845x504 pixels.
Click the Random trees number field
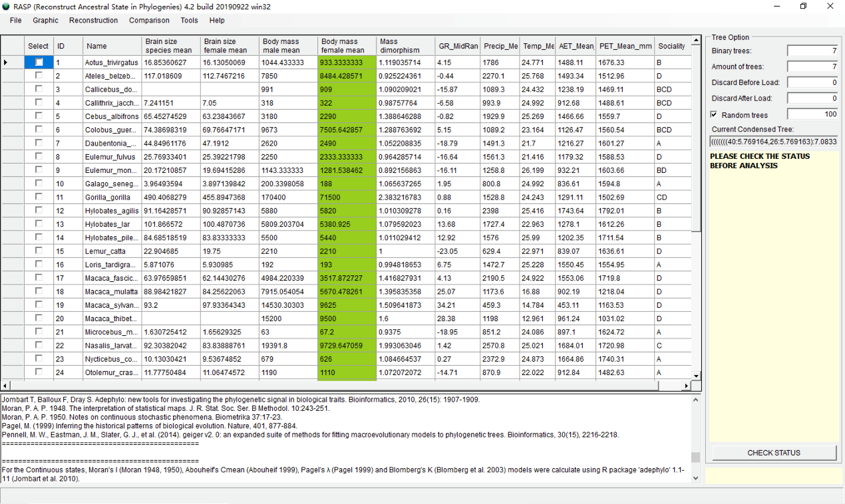point(813,114)
